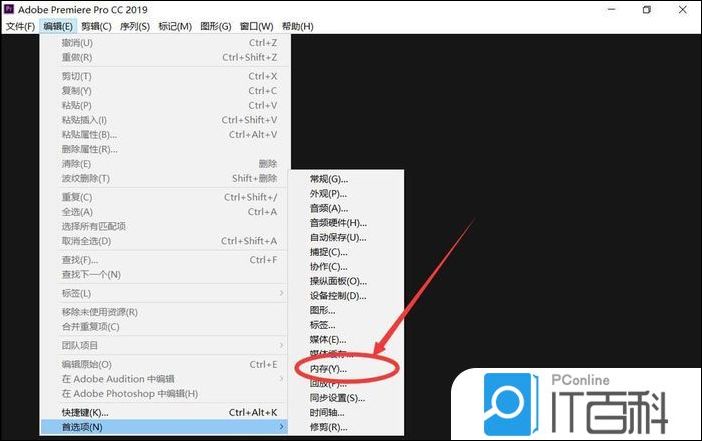The image size is (702, 441).
Task: Expand 在 Adobe Audition 中编辑 submenu
Action: pos(164,379)
